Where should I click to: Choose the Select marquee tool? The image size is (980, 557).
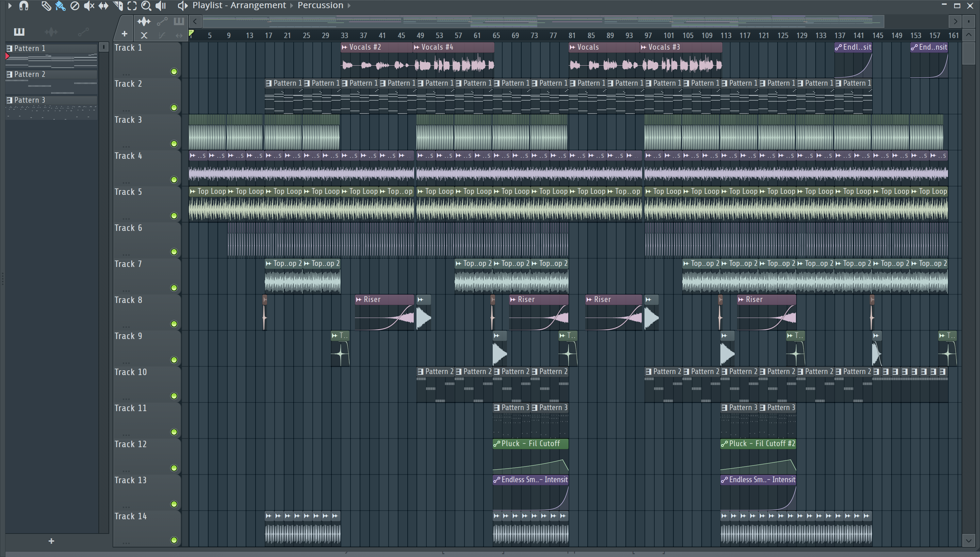pos(132,6)
